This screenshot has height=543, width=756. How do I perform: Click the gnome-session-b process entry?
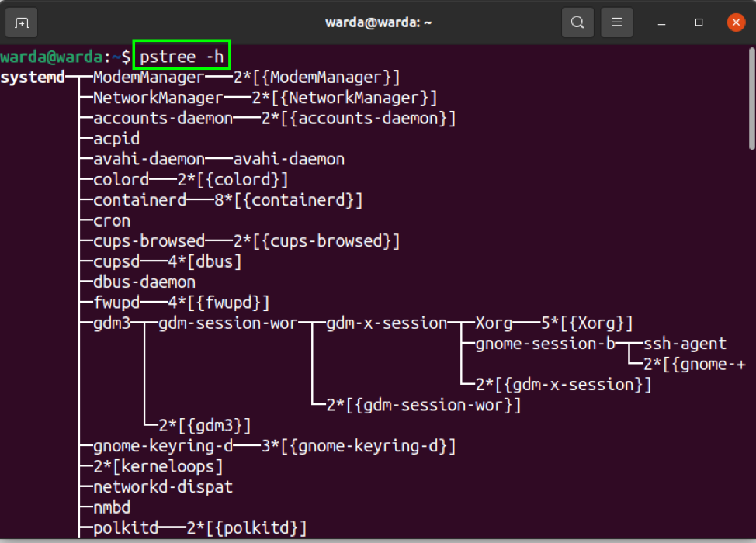(546, 344)
